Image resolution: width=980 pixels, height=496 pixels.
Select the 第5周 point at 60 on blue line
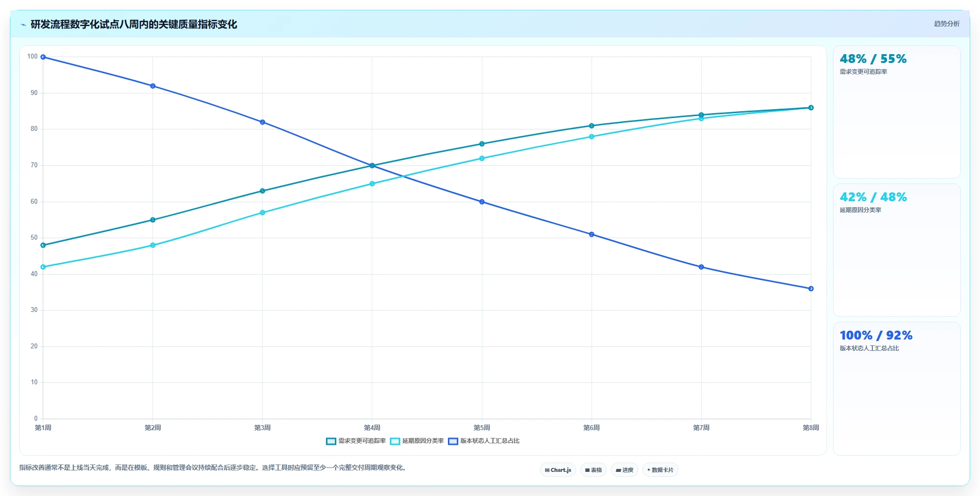coord(482,202)
